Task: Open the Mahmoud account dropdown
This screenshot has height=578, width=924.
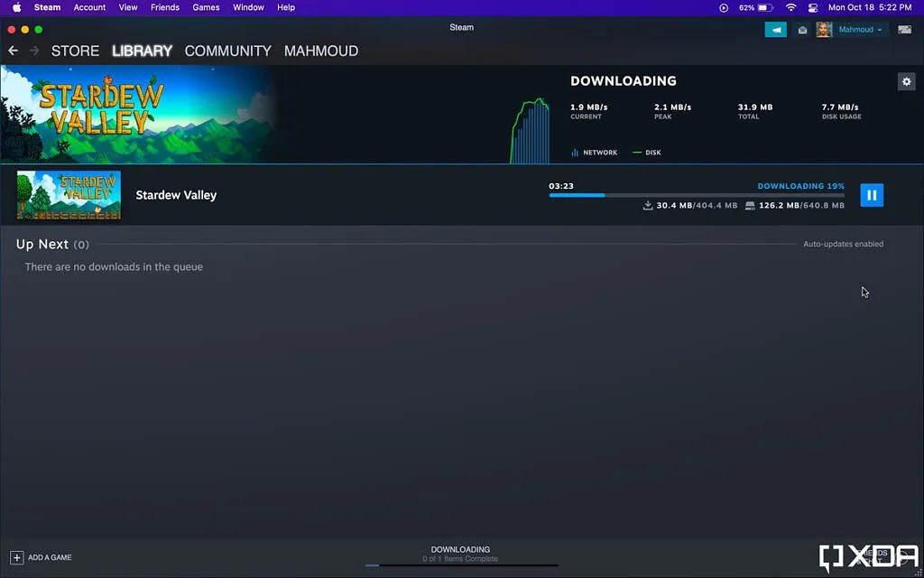Action: pos(855,29)
